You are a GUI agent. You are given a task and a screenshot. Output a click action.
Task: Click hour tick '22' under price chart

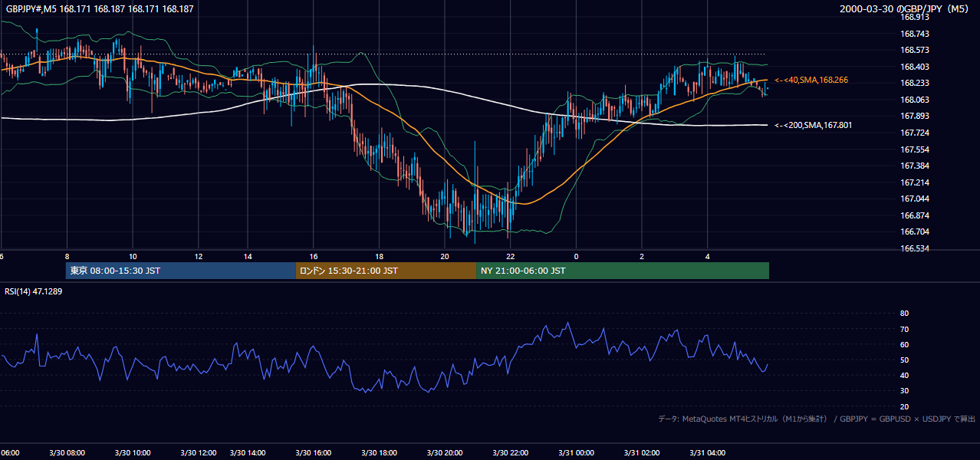coord(510,256)
